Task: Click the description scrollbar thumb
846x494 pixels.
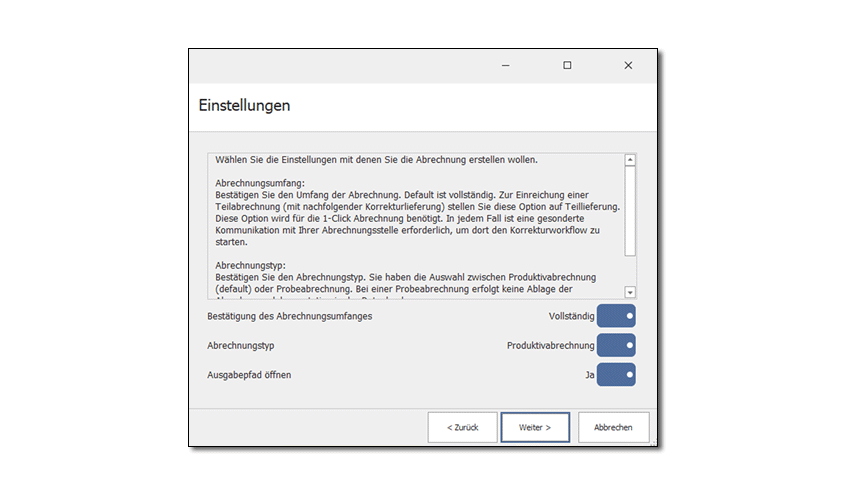Action: (x=630, y=211)
